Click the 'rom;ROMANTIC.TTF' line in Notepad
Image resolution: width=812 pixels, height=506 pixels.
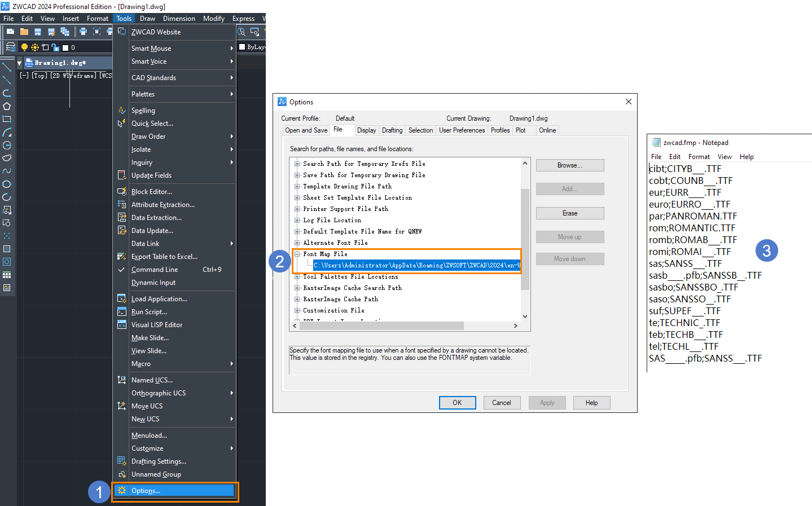[x=692, y=228]
